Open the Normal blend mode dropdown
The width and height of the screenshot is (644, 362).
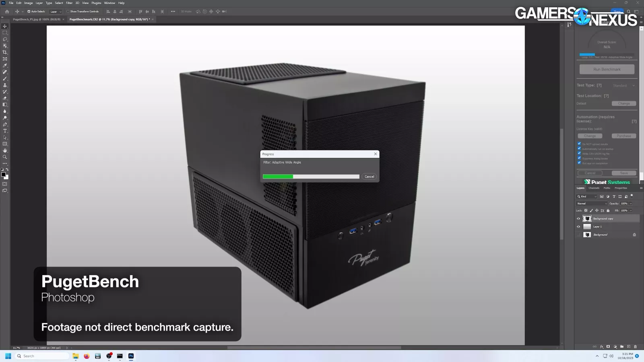(x=592, y=204)
